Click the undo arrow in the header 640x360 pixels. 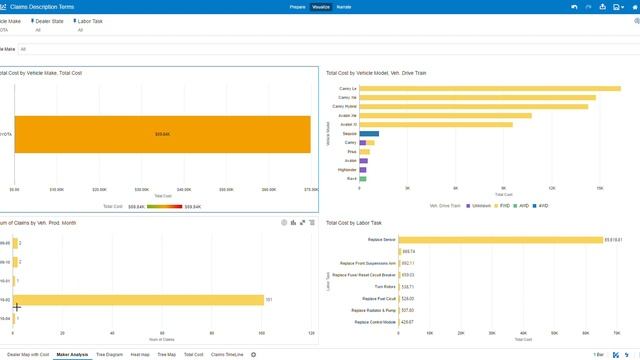coord(574,7)
